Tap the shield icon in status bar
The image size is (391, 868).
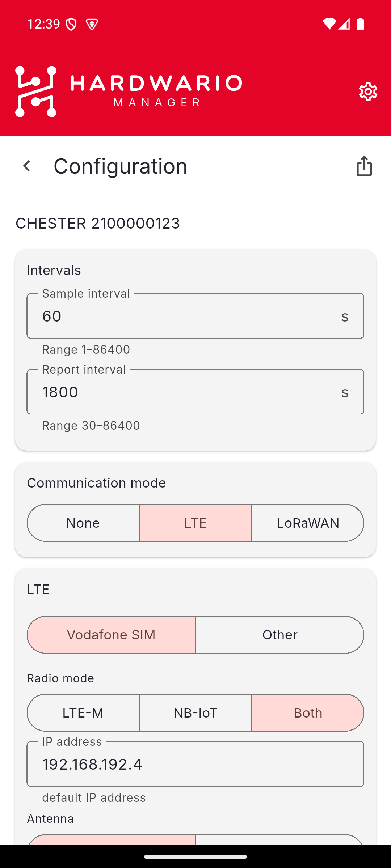71,24
